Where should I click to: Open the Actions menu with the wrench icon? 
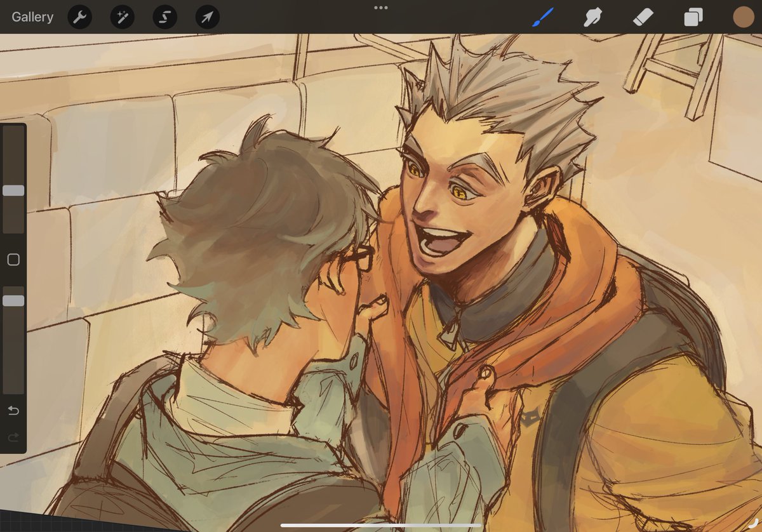point(79,17)
